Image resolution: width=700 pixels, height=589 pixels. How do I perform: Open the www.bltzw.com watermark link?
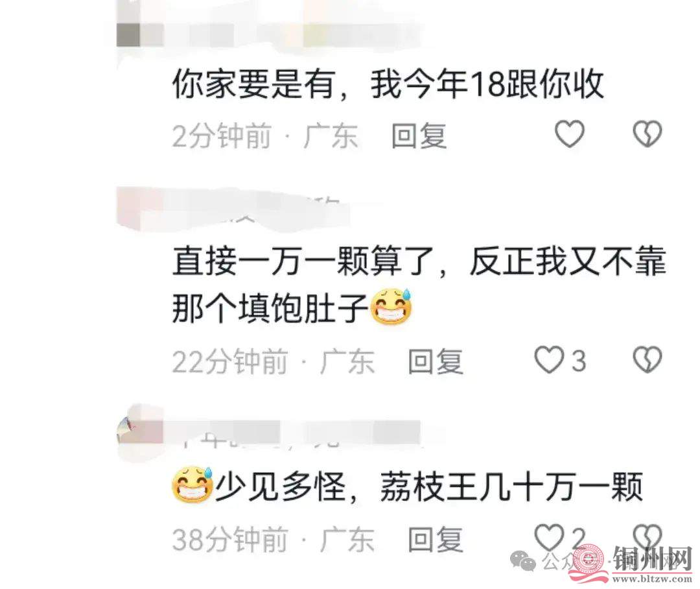(x=653, y=579)
